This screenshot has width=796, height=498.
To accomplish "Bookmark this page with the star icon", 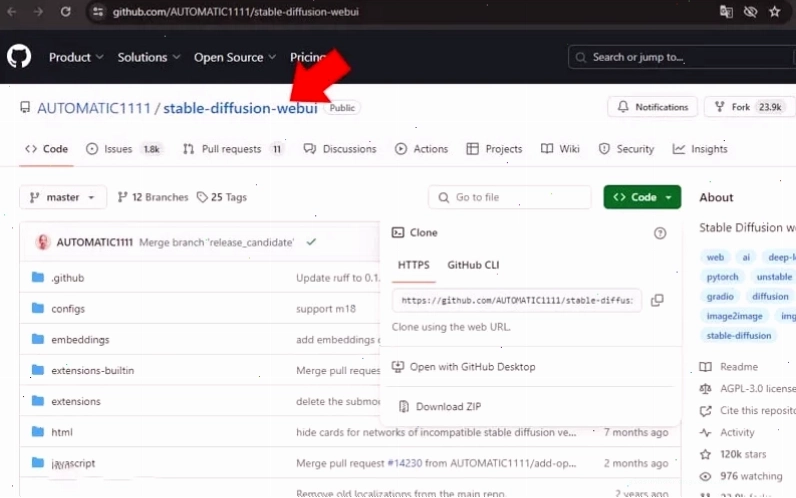I will [x=774, y=11].
